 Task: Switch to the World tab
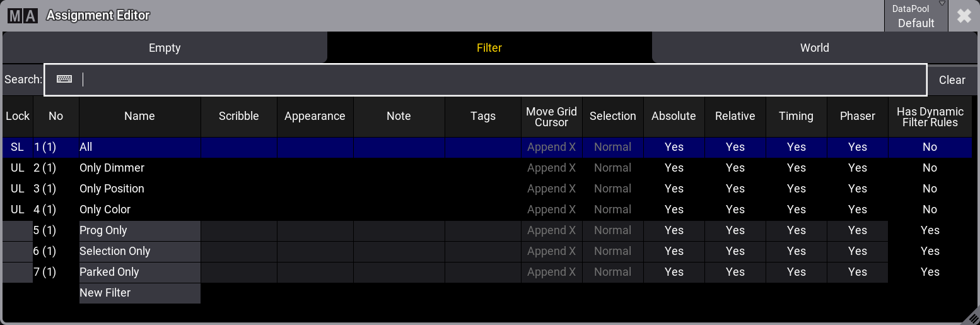[814, 48]
